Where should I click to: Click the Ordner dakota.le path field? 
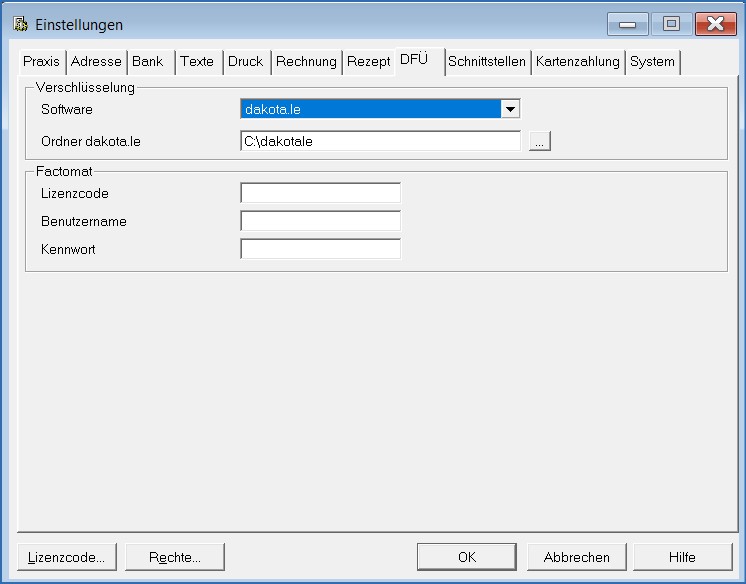pos(380,142)
